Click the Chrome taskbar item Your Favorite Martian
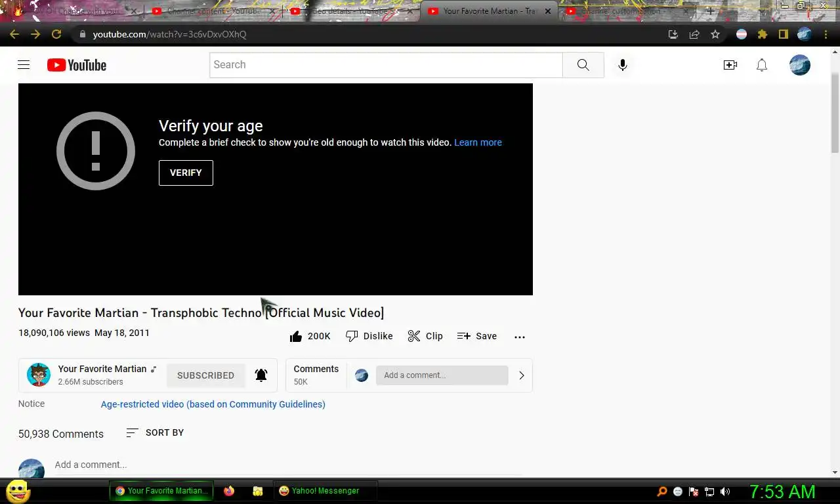The width and height of the screenshot is (840, 504). pos(161,491)
